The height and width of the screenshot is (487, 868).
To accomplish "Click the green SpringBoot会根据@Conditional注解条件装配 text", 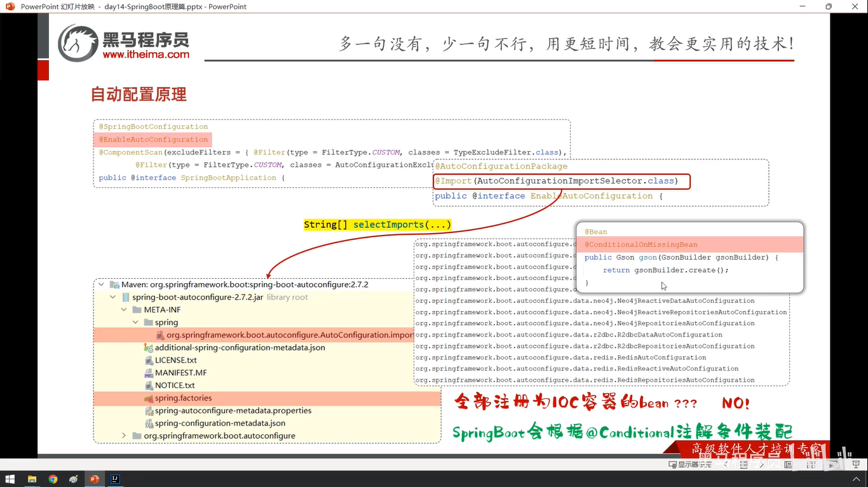I will click(x=622, y=432).
